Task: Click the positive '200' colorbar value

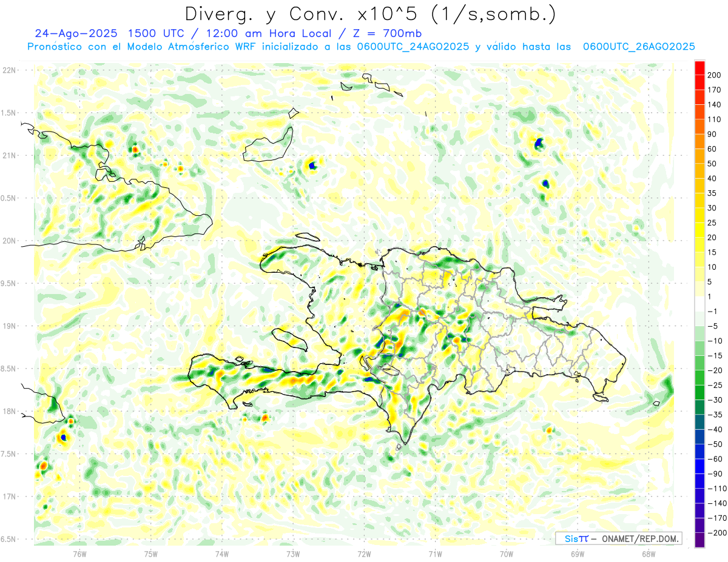Action: tap(715, 75)
